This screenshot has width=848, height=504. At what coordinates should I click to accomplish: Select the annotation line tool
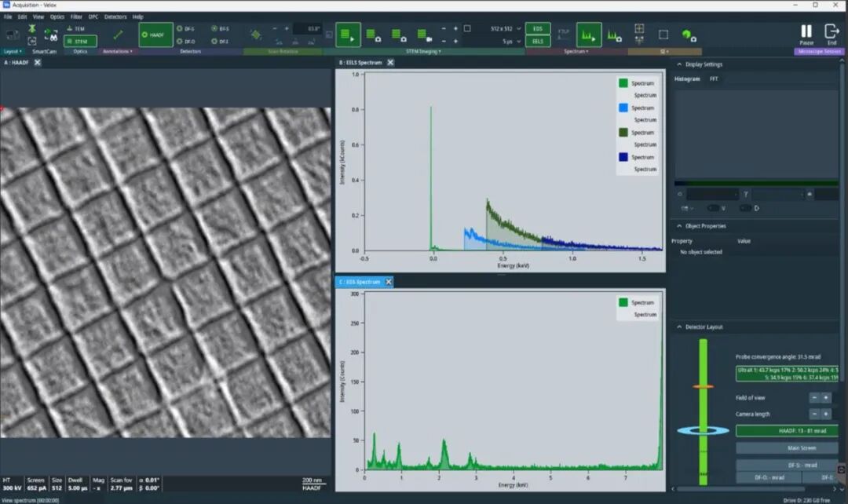click(x=118, y=35)
